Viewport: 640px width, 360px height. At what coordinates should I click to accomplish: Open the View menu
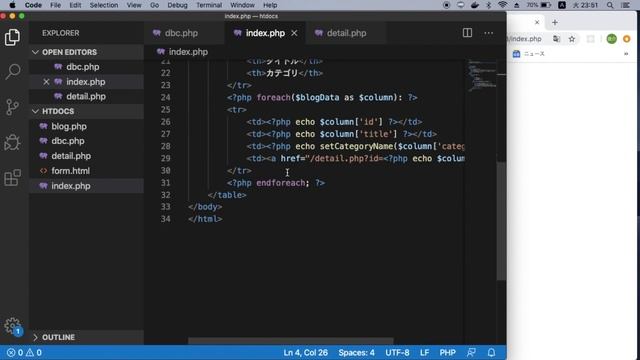click(134, 5)
